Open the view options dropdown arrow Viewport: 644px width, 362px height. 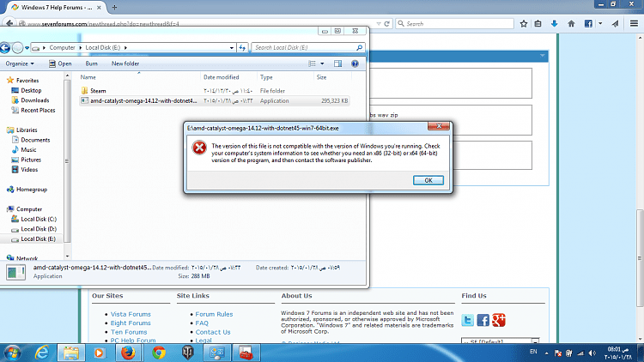322,63
